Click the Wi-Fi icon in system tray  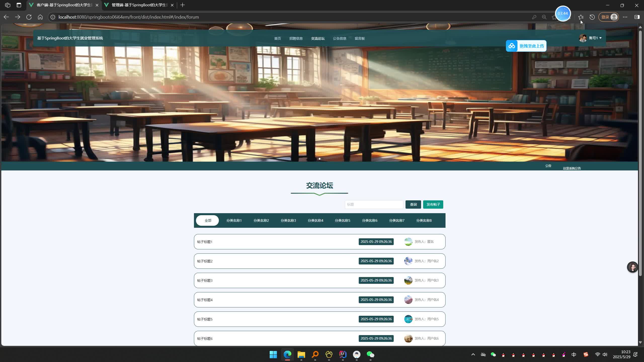click(598, 354)
